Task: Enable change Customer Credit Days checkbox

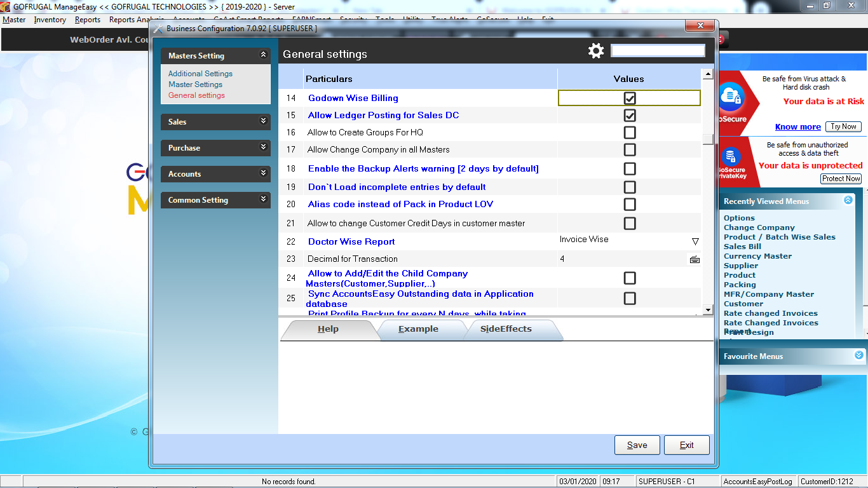Action: 630,224
